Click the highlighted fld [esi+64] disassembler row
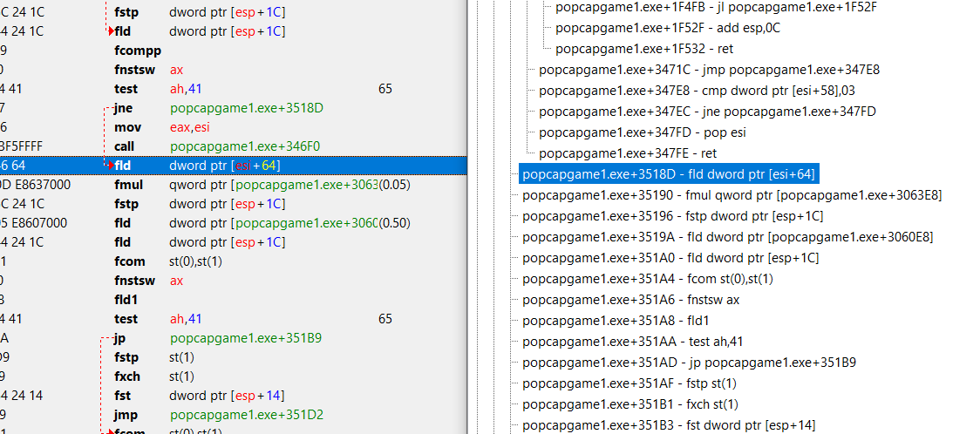This screenshot has width=980, height=434. click(x=233, y=166)
